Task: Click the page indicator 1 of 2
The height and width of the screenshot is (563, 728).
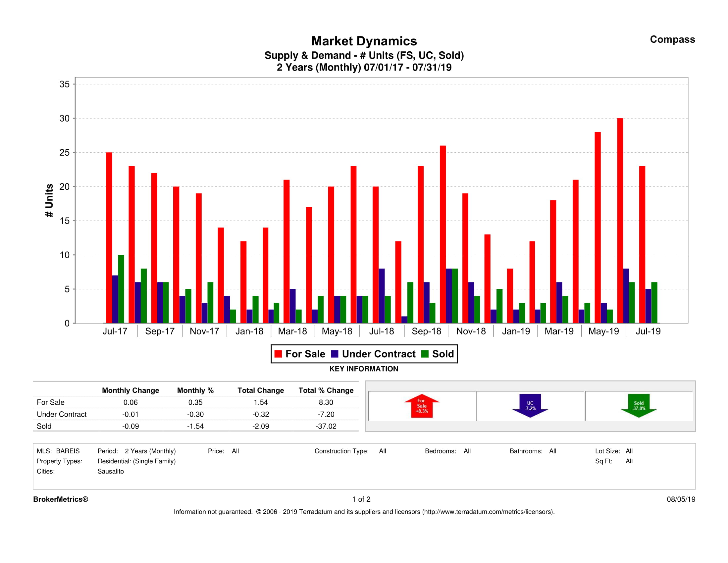Action: pos(361,499)
